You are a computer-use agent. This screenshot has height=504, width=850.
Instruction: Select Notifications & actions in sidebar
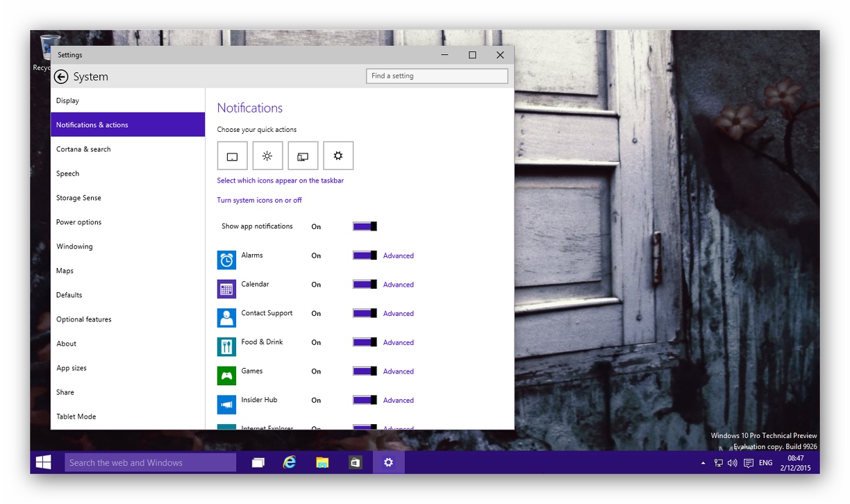(x=128, y=125)
